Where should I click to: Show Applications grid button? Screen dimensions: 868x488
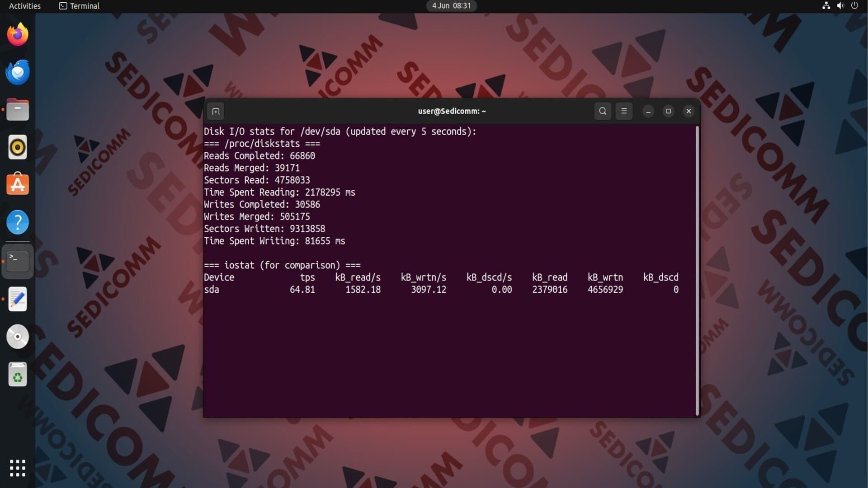click(x=18, y=468)
